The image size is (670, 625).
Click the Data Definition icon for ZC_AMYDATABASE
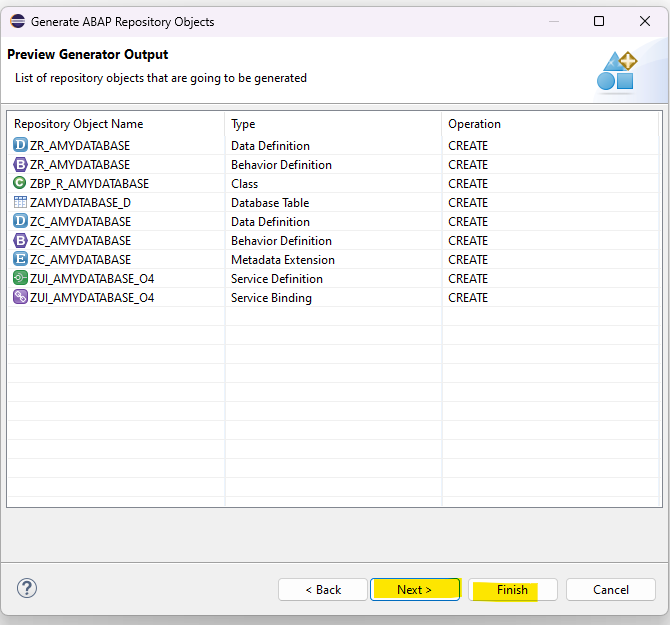(20, 221)
